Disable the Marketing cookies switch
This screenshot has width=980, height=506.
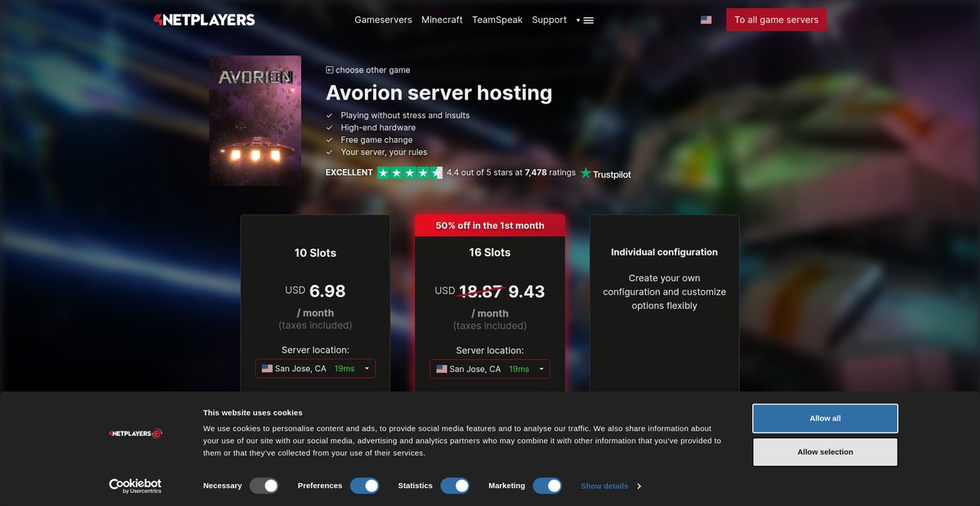point(547,486)
